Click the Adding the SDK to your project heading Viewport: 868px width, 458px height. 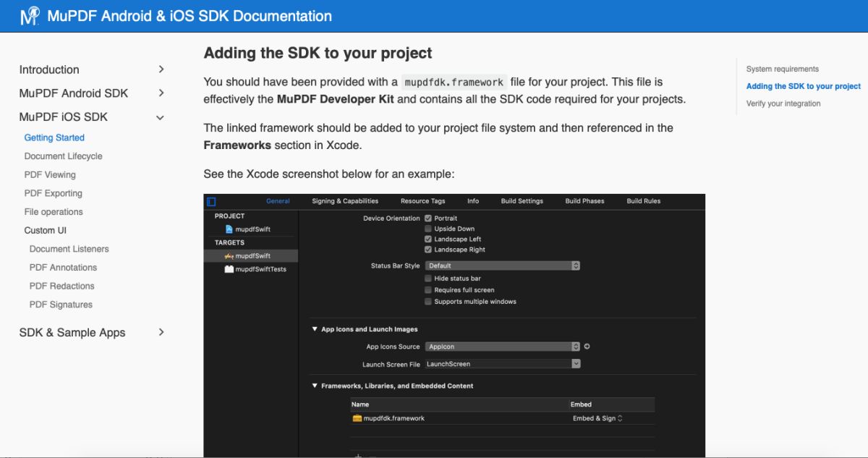tap(318, 54)
